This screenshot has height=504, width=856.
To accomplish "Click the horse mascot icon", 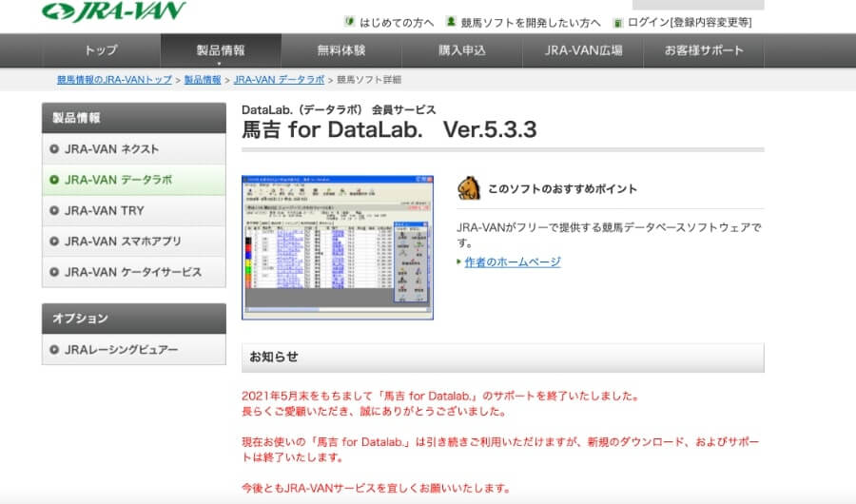I will tap(469, 188).
